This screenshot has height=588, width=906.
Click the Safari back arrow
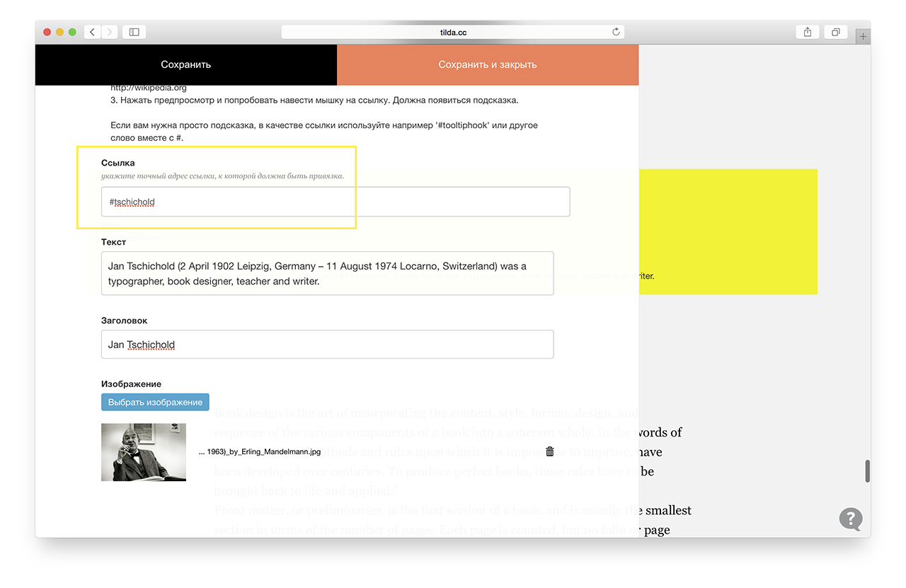click(93, 32)
